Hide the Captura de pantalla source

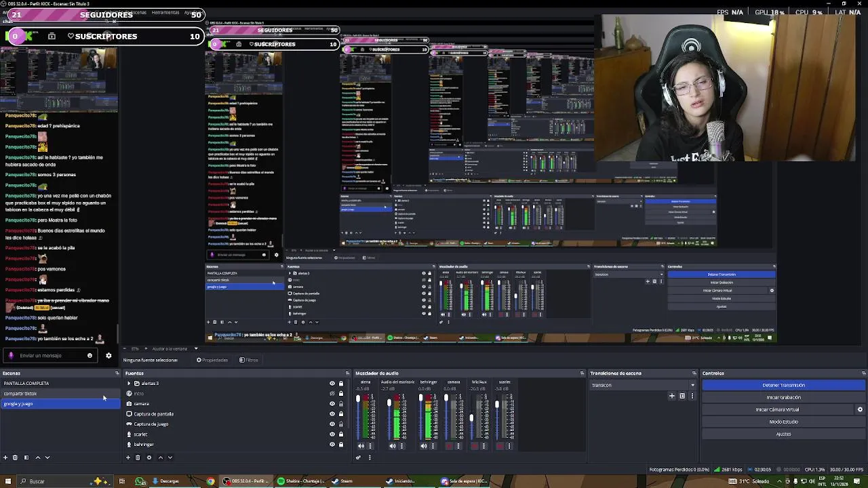pyautogui.click(x=332, y=414)
